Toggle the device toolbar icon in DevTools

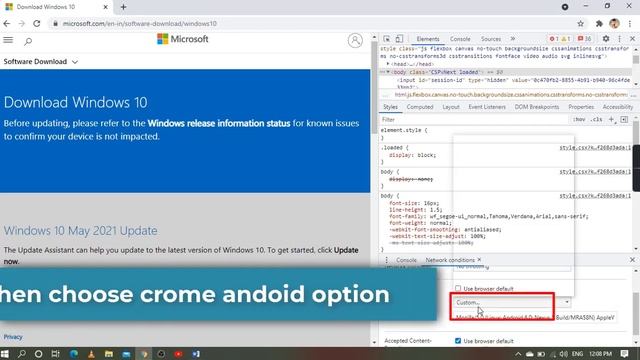point(399,39)
